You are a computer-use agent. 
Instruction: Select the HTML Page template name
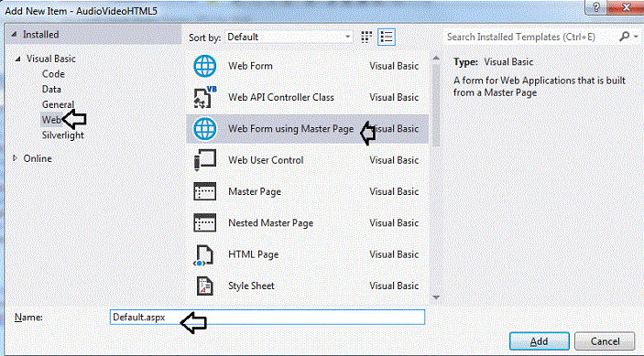tap(254, 254)
